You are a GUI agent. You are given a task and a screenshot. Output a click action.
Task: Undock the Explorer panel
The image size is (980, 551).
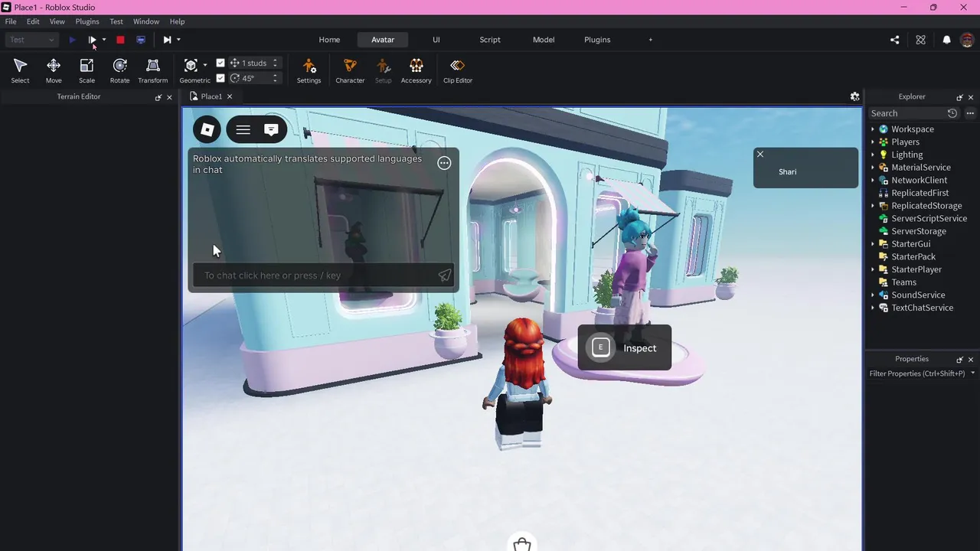[x=959, y=97]
